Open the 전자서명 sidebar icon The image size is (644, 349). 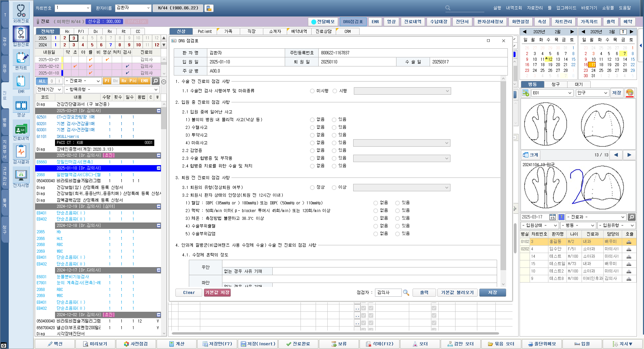[x=21, y=175]
